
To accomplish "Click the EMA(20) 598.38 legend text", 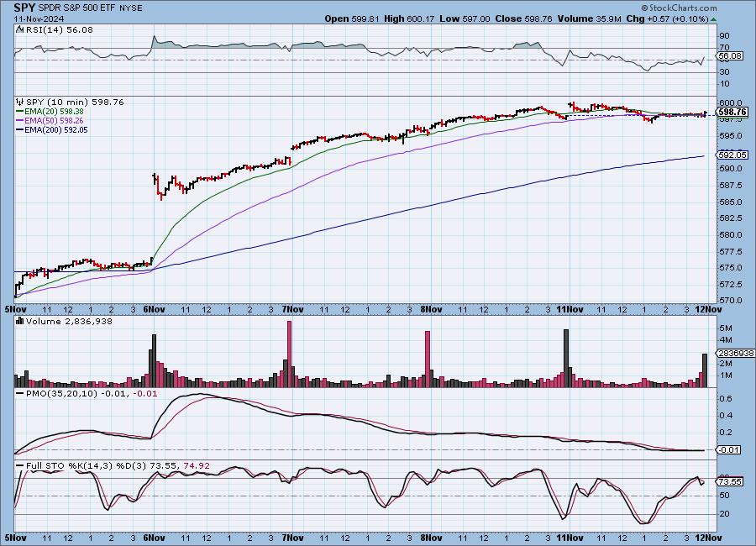I will tap(54, 112).
